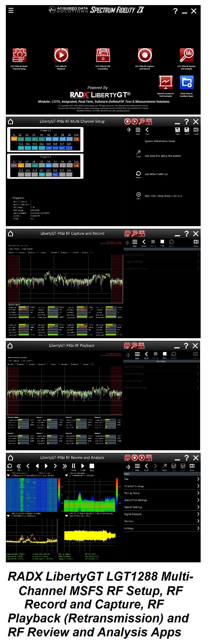
Task: Load configuration in Multi-Channel Setup
Action: point(187,131)
